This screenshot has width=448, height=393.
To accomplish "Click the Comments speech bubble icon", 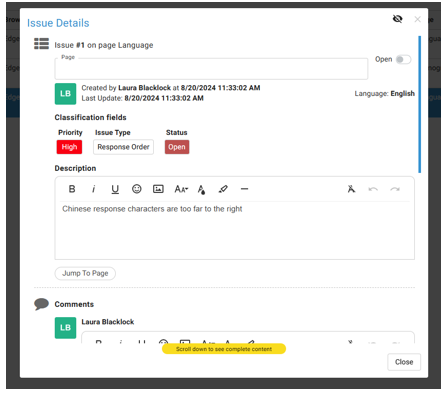I will coord(41,304).
